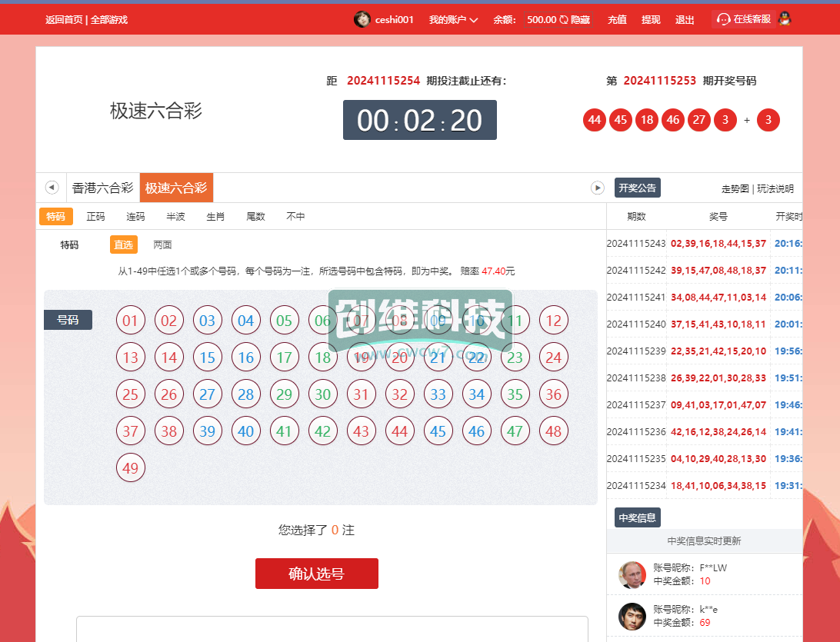Hide balance with 隐藏 link

[581, 20]
